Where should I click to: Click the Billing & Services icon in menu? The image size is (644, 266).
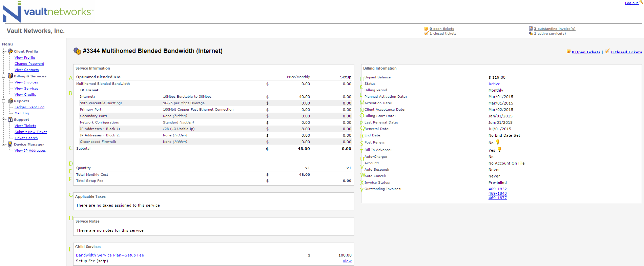pyautogui.click(x=10, y=76)
